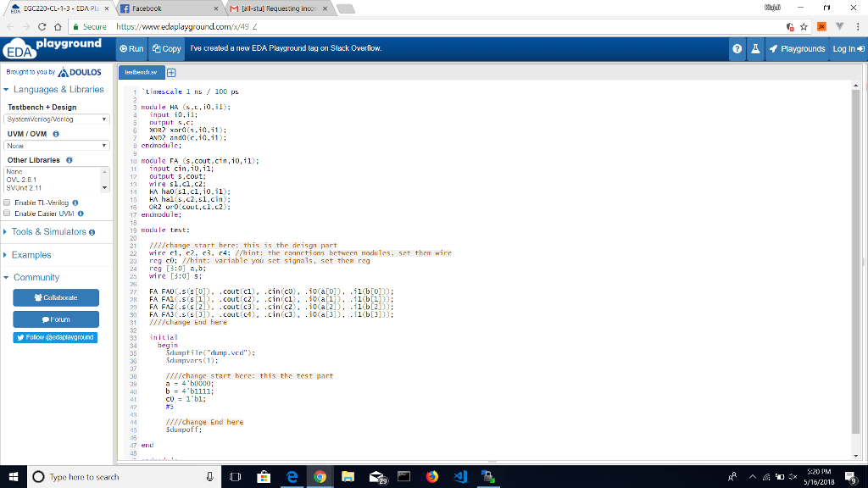Click the Follow @edaplayground Twitter button

coord(57,336)
